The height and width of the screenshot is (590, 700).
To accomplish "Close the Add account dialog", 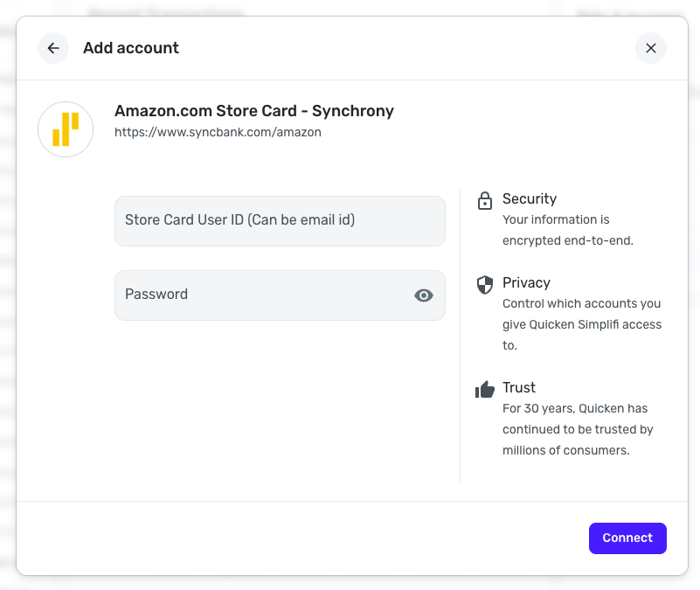I will pos(650,48).
